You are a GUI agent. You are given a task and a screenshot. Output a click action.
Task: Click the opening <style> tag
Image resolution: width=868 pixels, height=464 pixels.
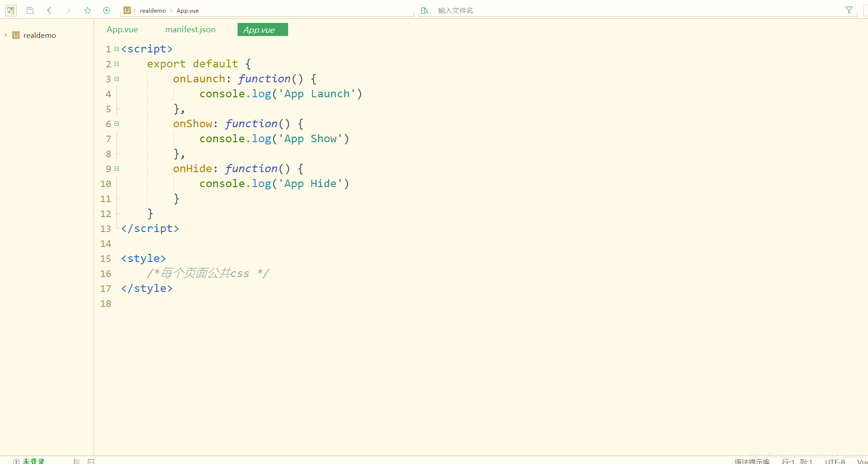tap(144, 259)
